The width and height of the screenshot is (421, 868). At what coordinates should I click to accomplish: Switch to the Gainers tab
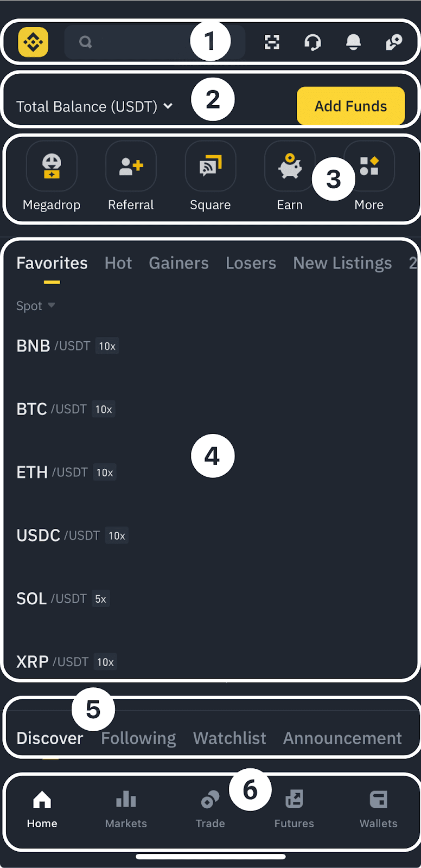click(x=178, y=263)
